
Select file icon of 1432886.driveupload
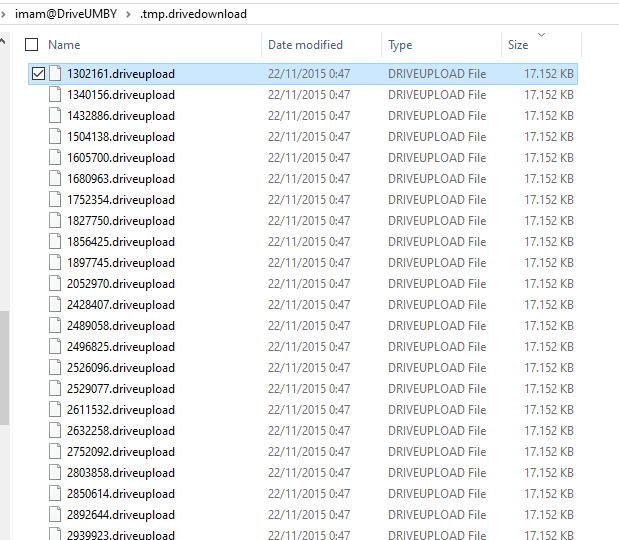tap(55, 115)
